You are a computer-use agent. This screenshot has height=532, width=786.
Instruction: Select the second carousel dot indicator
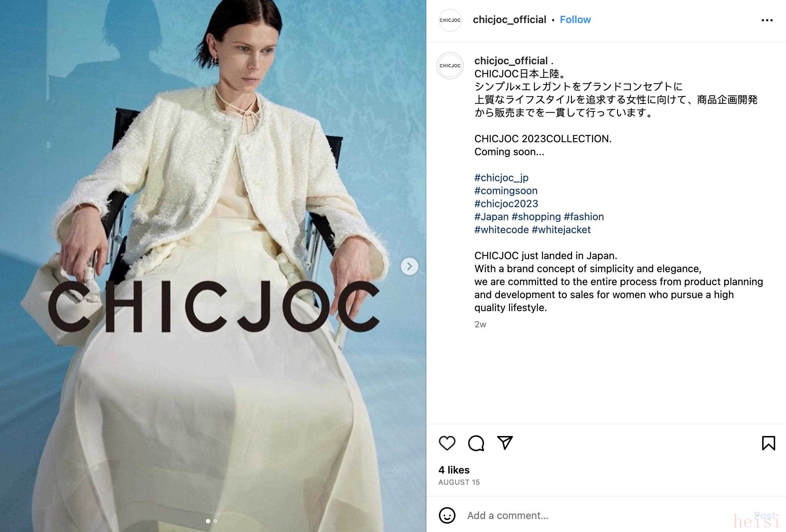coord(215,521)
